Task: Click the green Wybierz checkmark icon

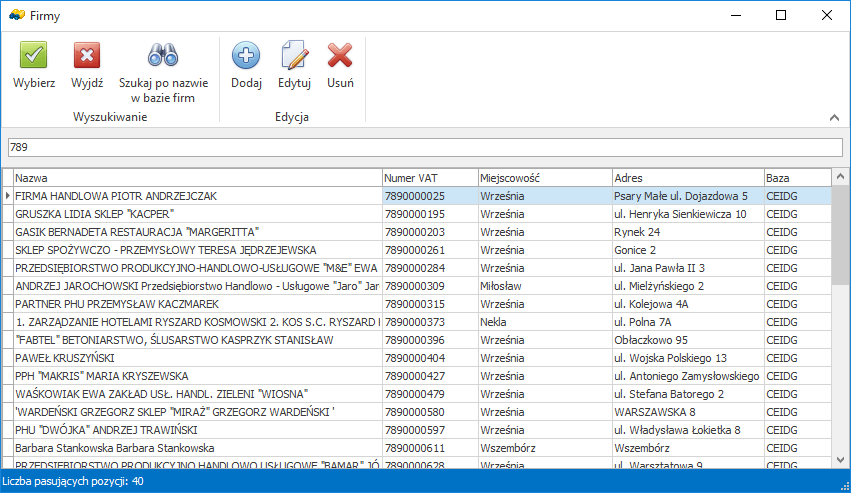Action: 34,56
